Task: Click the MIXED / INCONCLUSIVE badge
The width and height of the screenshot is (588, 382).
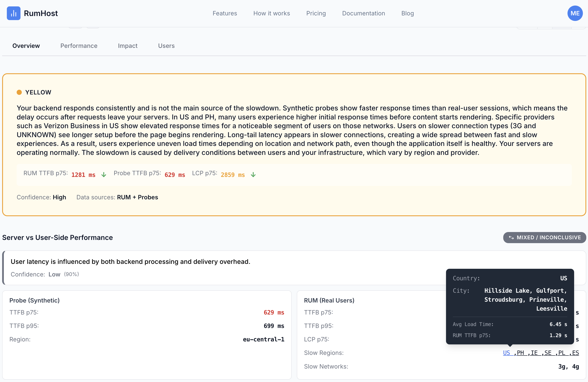Action: (544, 238)
